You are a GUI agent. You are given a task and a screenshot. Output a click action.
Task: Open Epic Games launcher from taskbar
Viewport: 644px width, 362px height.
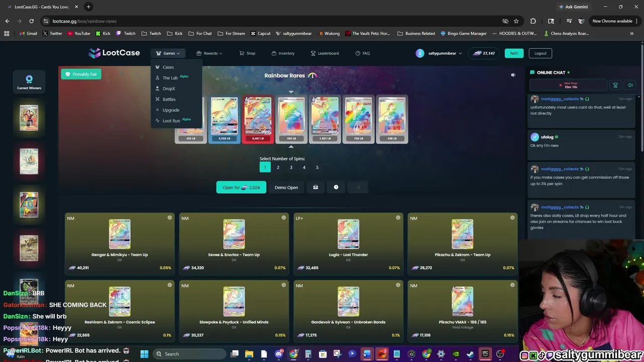coord(485,354)
